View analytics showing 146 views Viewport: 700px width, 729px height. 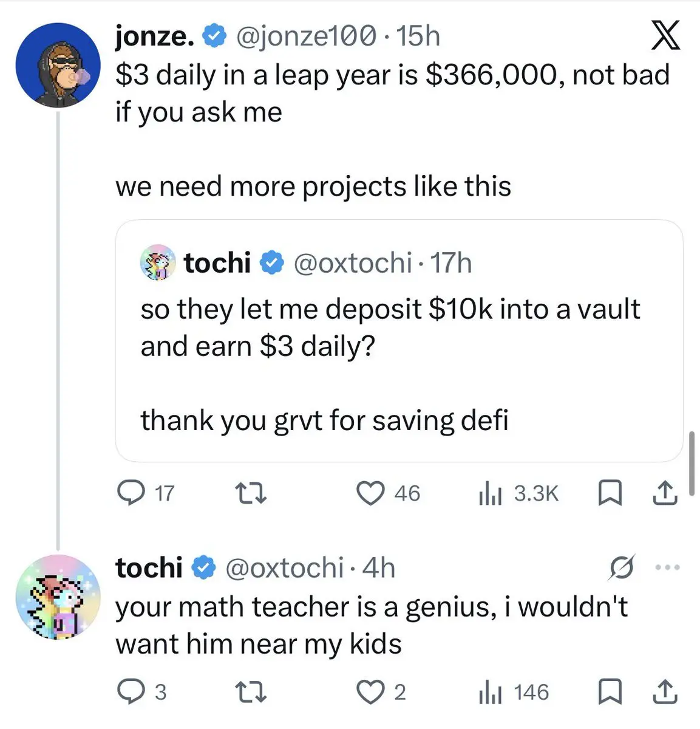[514, 692]
